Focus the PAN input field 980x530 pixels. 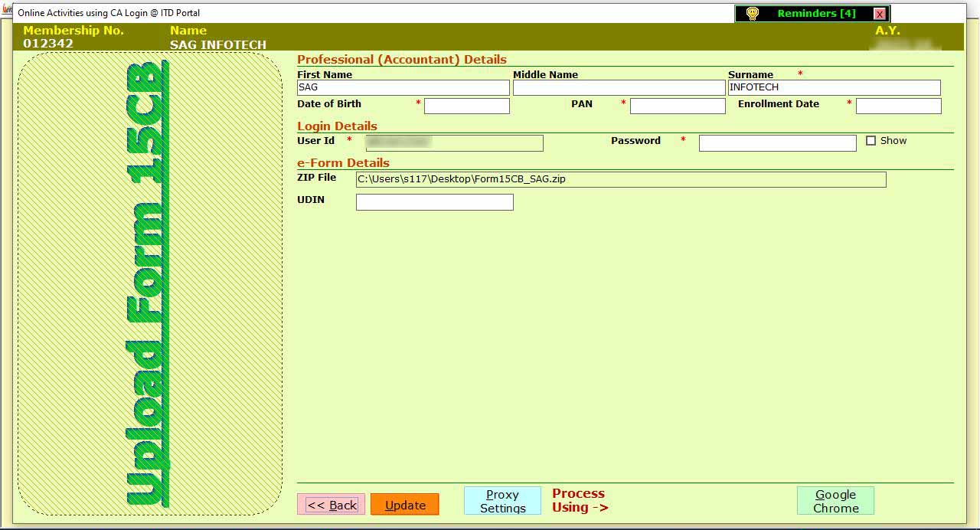(x=677, y=106)
